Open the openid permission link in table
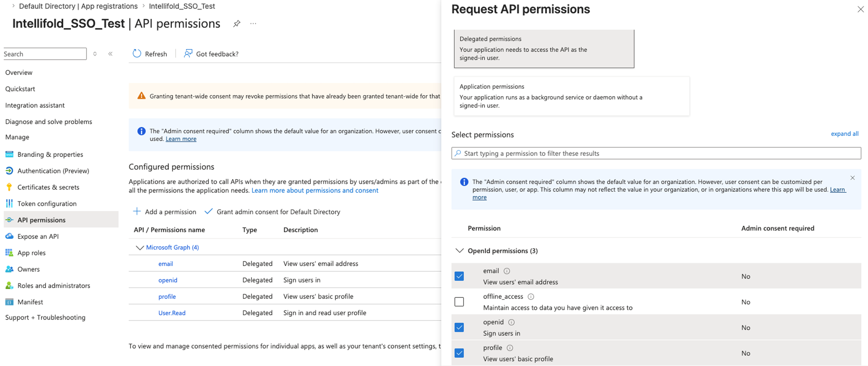The width and height of the screenshot is (868, 366). pyautogui.click(x=168, y=280)
